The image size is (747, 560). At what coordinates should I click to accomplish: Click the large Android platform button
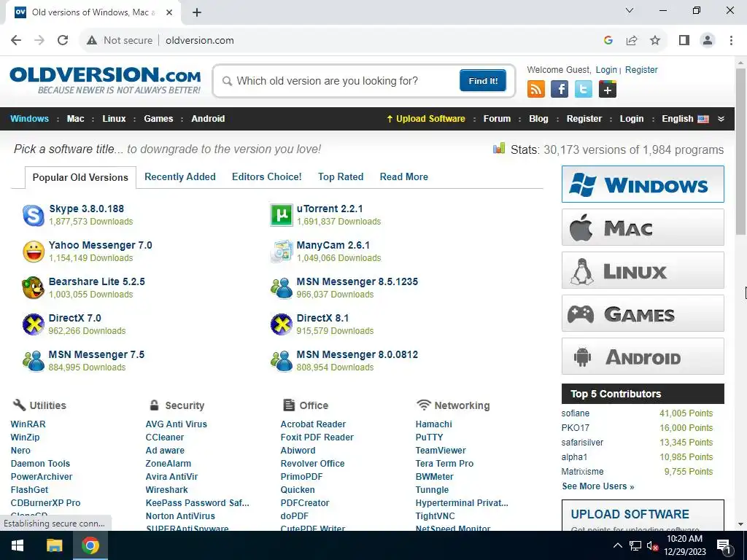pos(643,357)
